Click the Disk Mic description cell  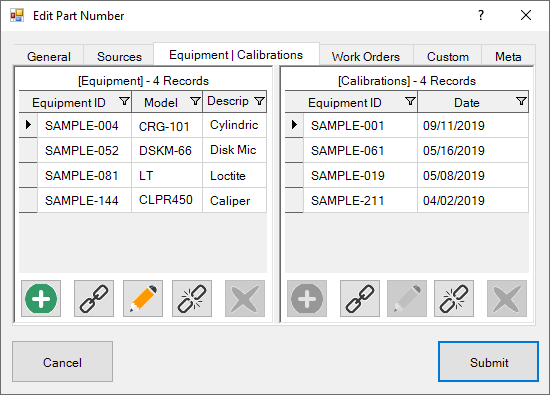(235, 150)
